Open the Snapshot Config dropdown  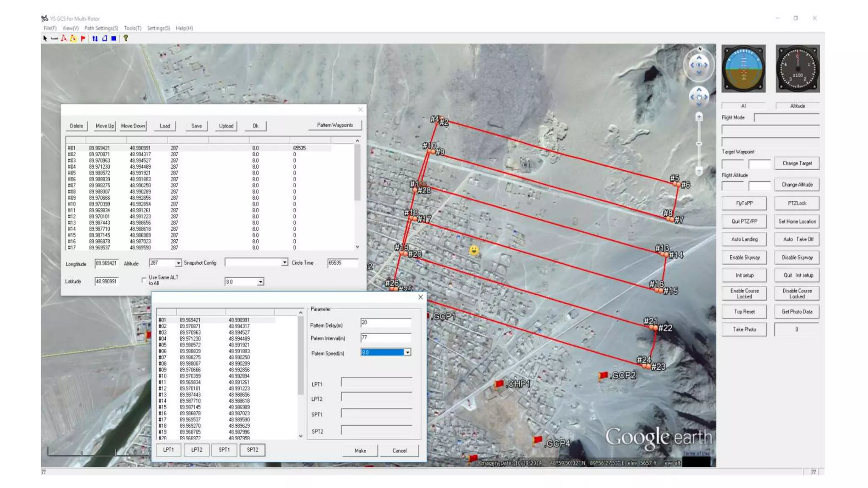pyautogui.click(x=284, y=263)
